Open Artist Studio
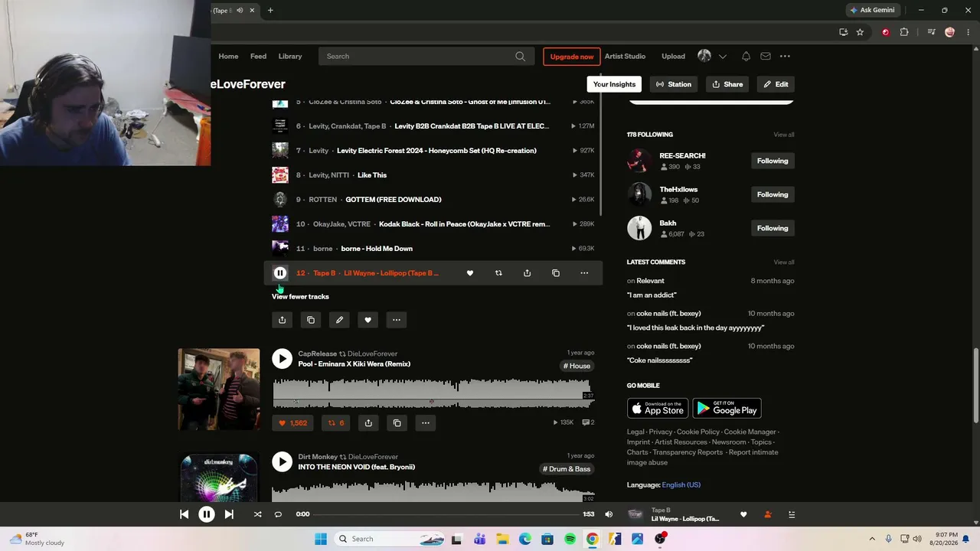980x551 pixels. pos(625,57)
